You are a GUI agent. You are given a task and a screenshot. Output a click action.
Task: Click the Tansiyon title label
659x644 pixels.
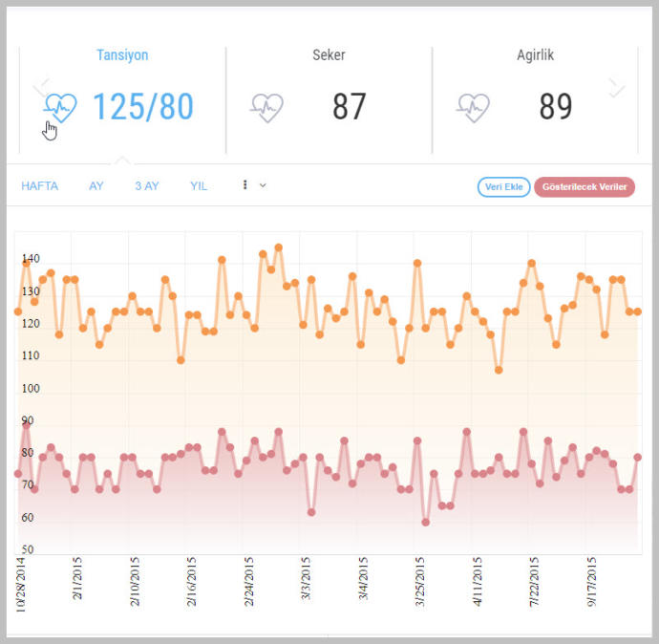coord(122,55)
